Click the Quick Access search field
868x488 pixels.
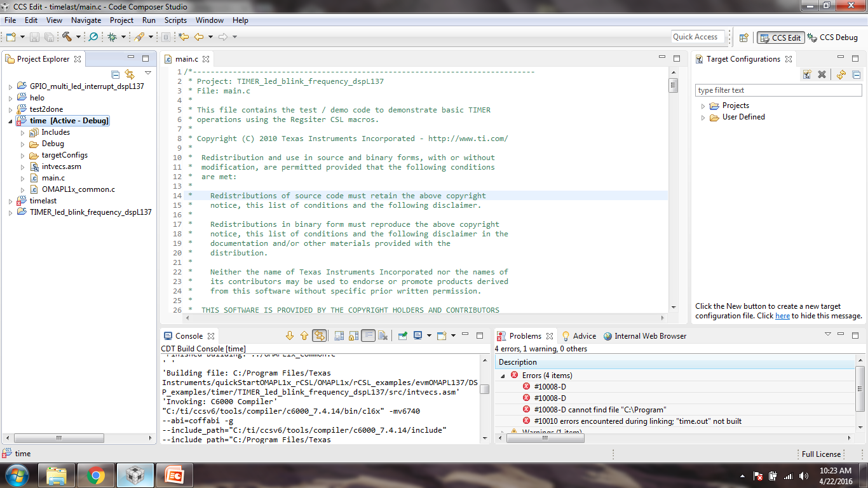click(698, 37)
